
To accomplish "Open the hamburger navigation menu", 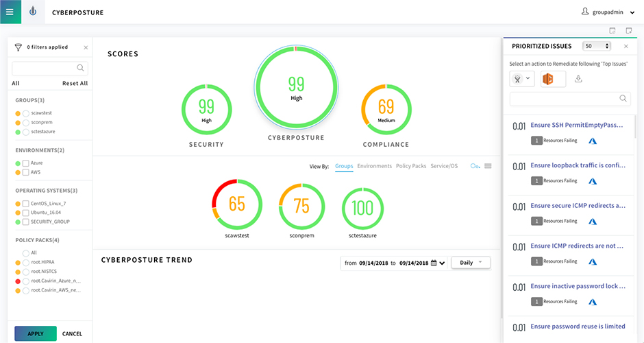I will tap(10, 12).
